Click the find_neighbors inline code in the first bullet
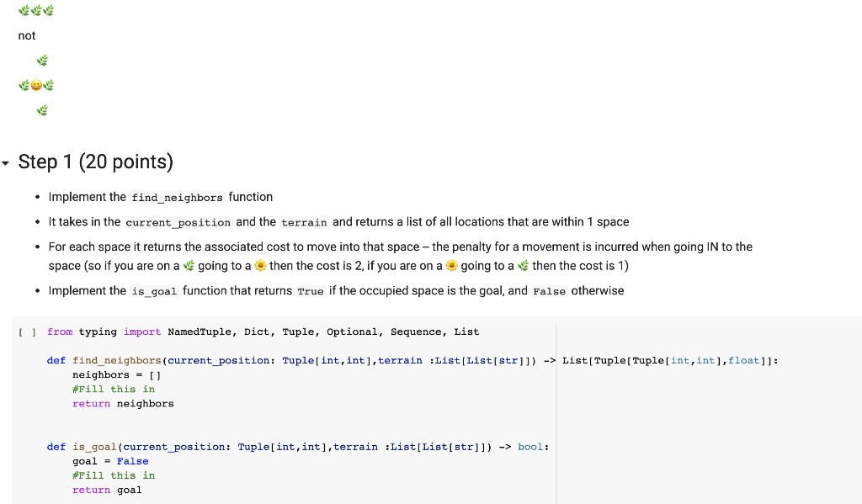The height and width of the screenshot is (504, 862). (x=177, y=198)
